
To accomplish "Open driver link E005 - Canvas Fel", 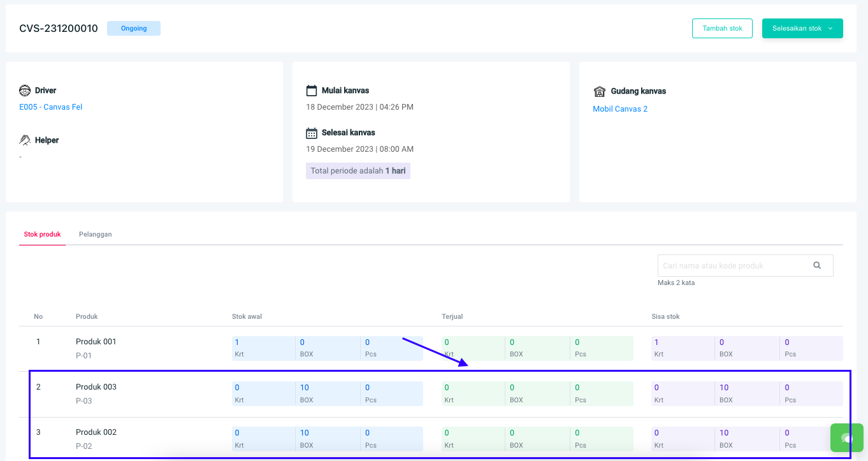I will click(x=51, y=107).
